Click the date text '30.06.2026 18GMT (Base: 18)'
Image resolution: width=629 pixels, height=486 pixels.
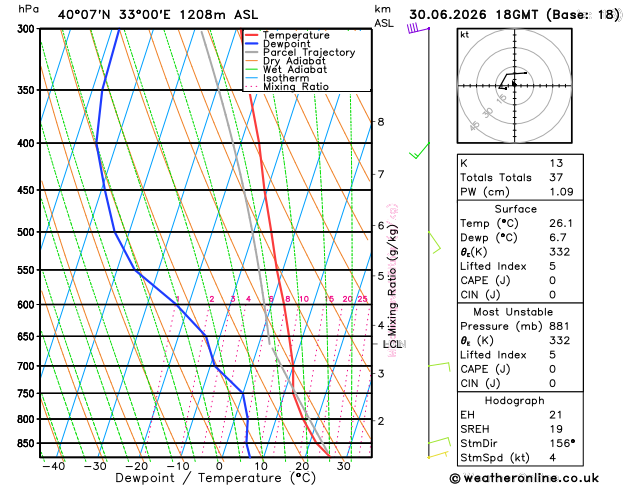click(514, 15)
